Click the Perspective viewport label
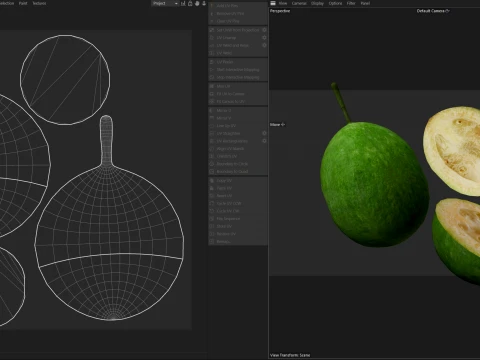The width and height of the screenshot is (480, 360). [280, 11]
